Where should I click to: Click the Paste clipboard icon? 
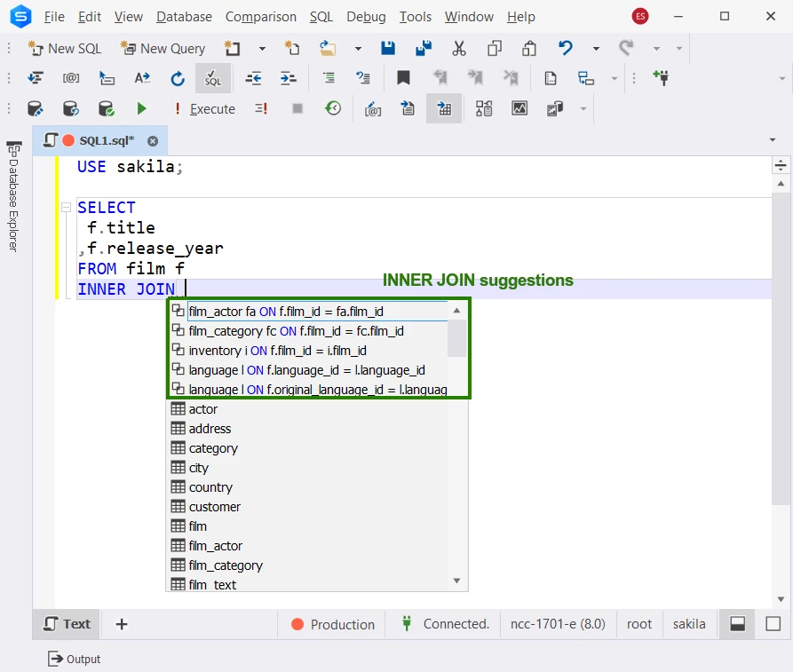coord(529,49)
